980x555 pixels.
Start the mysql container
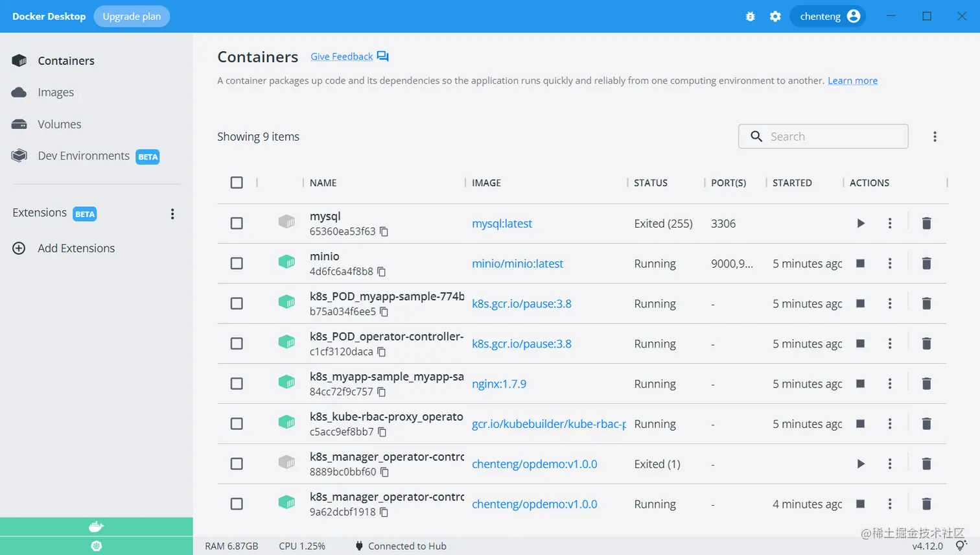click(x=861, y=224)
